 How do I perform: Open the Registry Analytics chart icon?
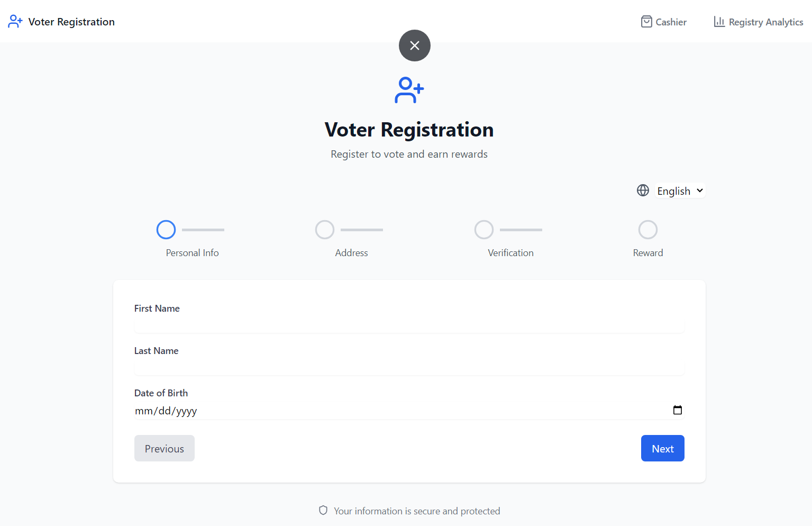click(x=719, y=21)
